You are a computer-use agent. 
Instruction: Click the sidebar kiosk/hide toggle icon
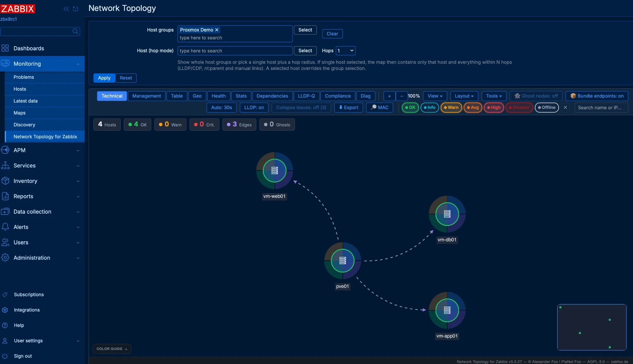click(75, 9)
